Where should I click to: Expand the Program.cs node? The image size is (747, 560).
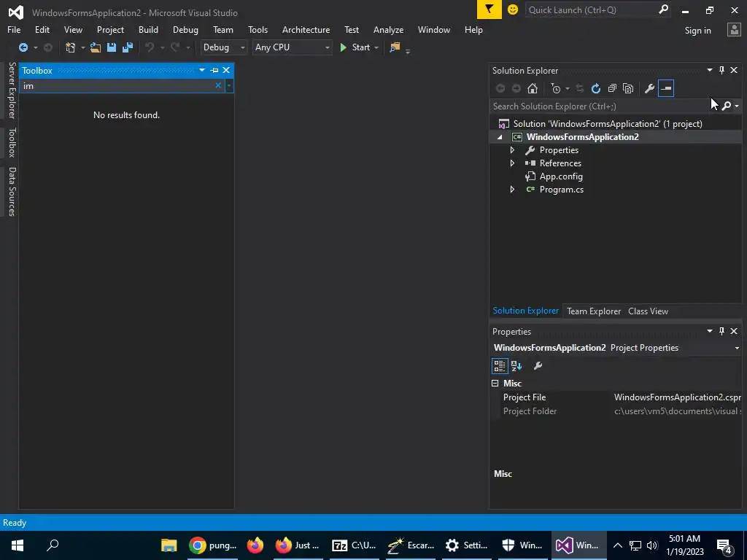[512, 190]
